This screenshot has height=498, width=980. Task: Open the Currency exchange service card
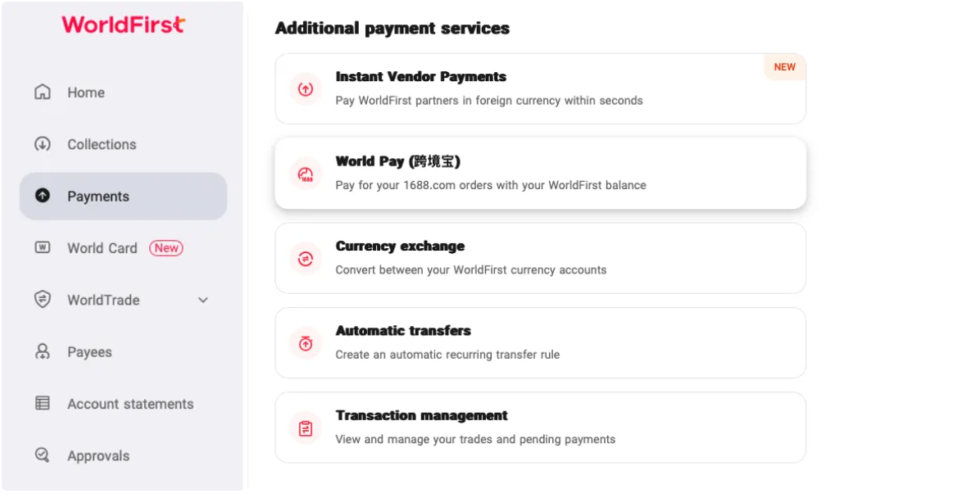(541, 258)
